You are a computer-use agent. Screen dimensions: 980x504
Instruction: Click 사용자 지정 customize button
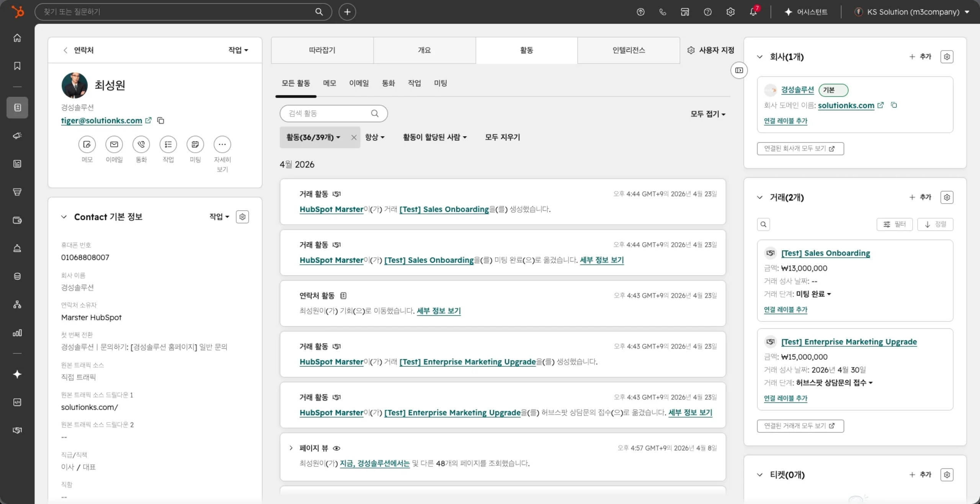711,50
